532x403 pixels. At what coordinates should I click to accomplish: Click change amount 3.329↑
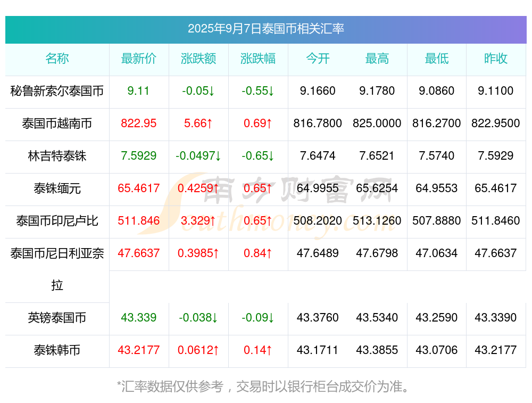pos(198,221)
